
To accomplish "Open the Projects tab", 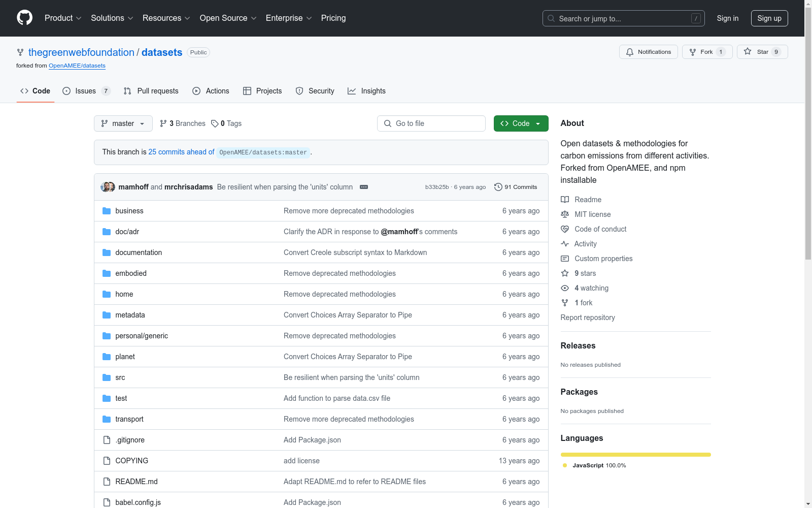I will [x=262, y=91].
